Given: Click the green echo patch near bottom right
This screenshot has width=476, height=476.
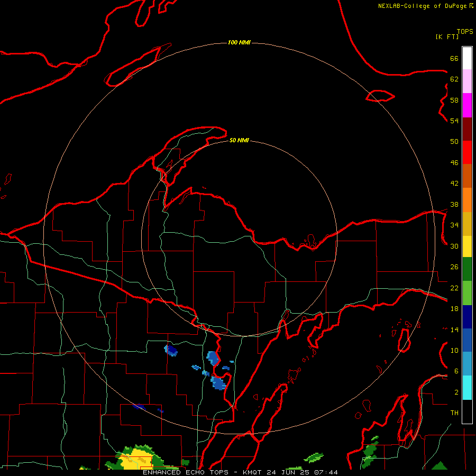Looking at the screenshot, I should click(x=370, y=452).
